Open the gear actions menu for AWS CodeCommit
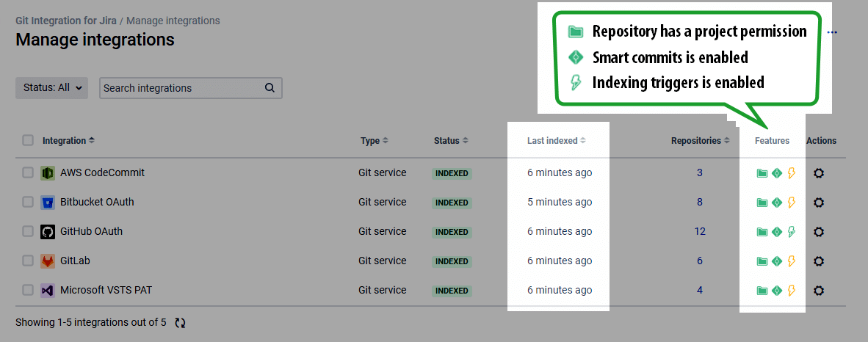The image size is (868, 342). tap(819, 173)
